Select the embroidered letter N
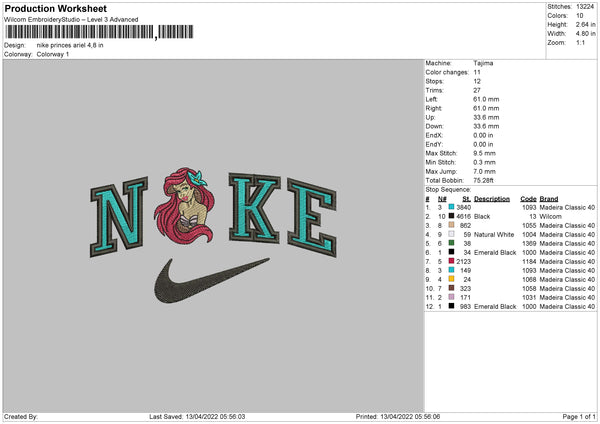The width and height of the screenshot is (600, 424). point(119,217)
